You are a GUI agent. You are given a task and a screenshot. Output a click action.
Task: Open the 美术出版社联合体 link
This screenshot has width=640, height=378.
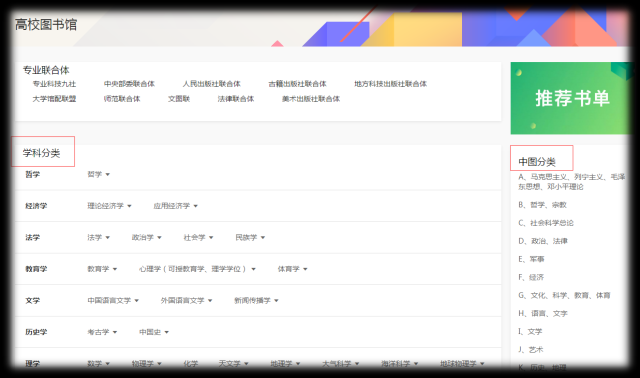click(x=311, y=99)
